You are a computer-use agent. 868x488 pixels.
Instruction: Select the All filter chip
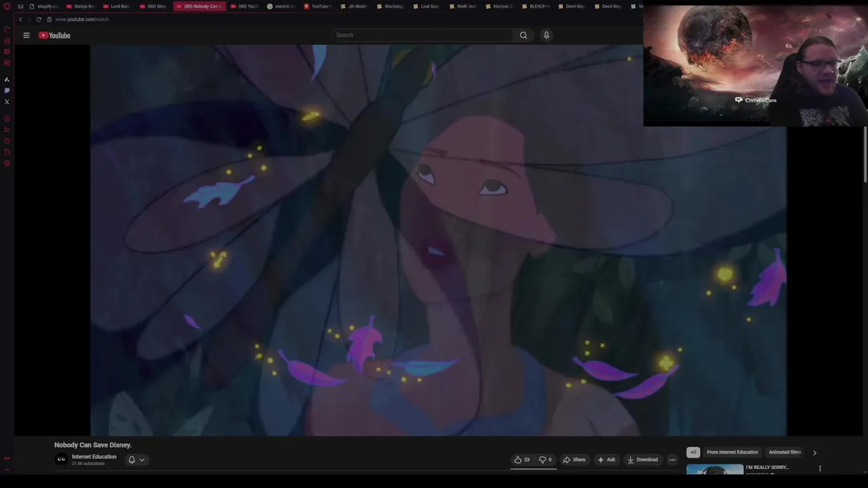(x=693, y=452)
